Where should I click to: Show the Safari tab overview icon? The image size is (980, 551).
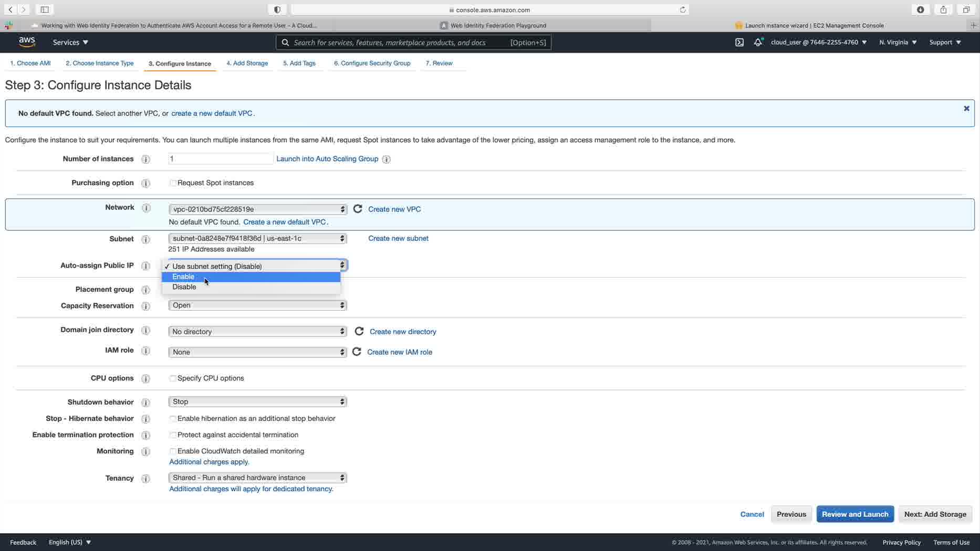pos(966,9)
